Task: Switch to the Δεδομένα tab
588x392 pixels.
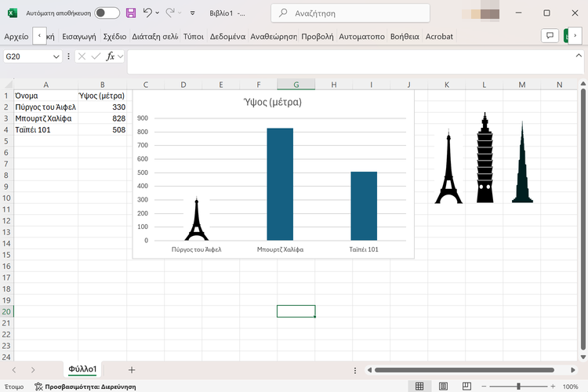Action: 227,36
